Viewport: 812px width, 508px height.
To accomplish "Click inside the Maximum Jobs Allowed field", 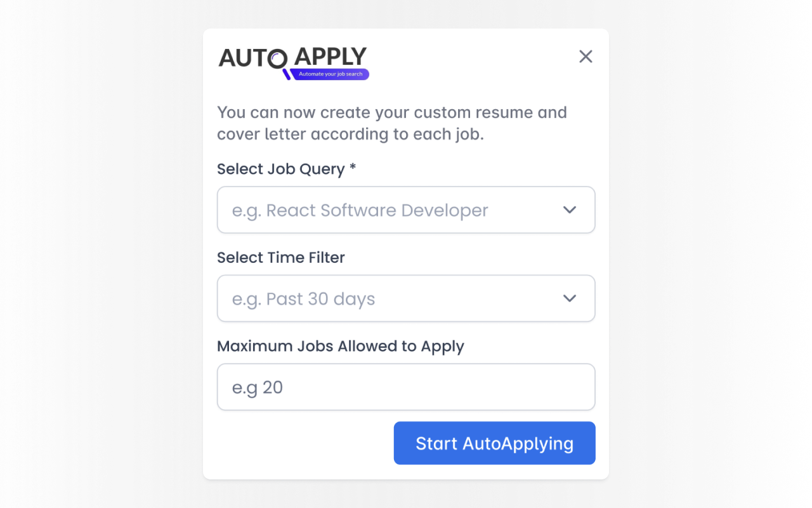I will pos(406,387).
